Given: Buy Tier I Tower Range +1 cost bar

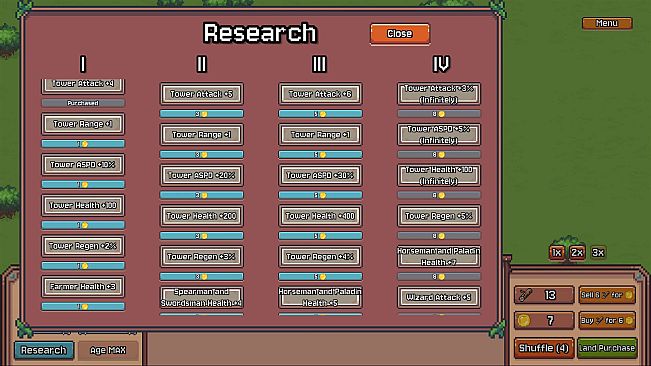Looking at the screenshot, I should click(83, 144).
